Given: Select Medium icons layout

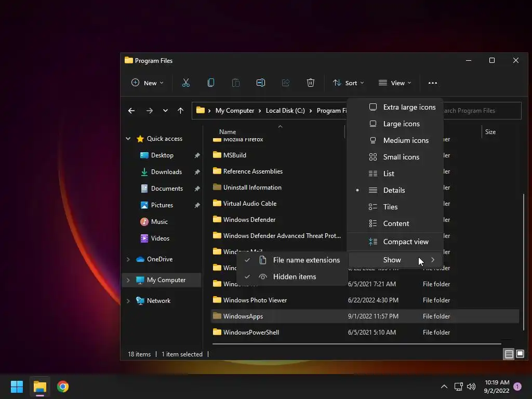Looking at the screenshot, I should pyautogui.click(x=395, y=140).
